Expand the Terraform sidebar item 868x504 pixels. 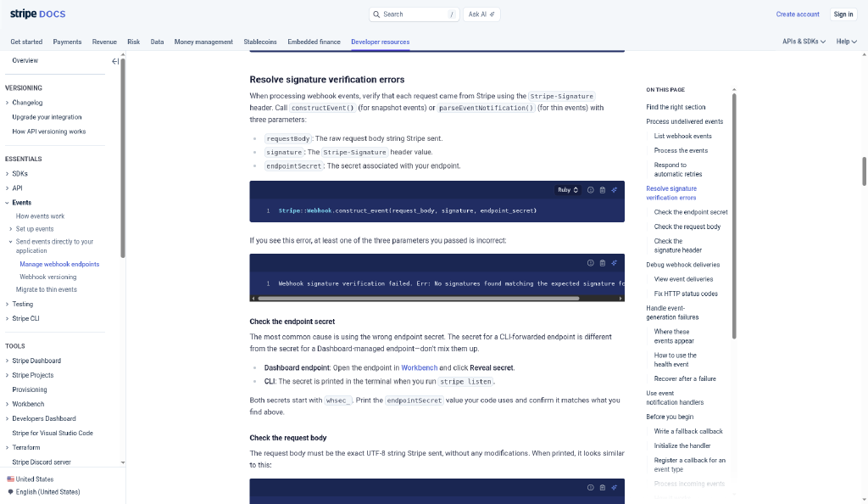(x=7, y=447)
